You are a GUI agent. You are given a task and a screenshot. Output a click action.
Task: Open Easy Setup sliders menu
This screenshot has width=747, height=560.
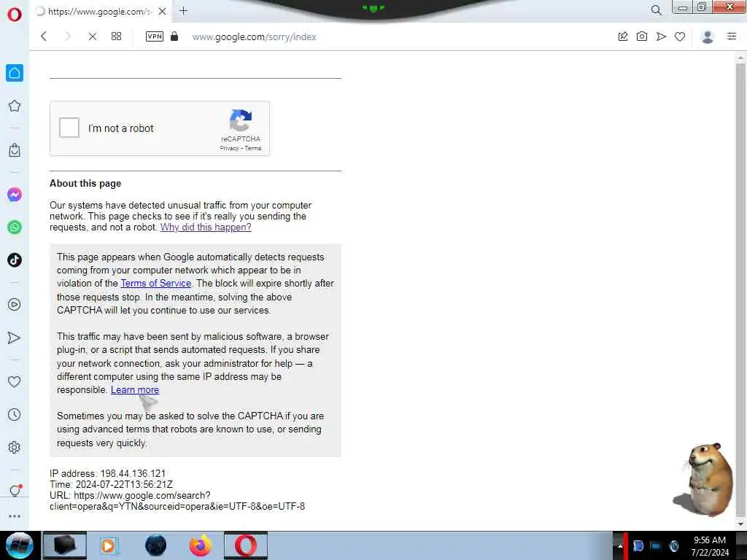point(732,36)
